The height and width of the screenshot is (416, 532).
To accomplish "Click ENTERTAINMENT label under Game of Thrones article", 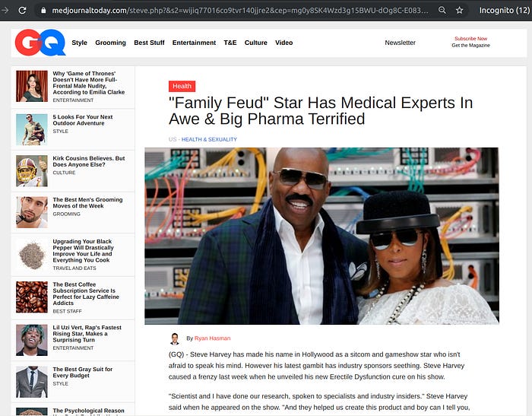I will pos(73,100).
